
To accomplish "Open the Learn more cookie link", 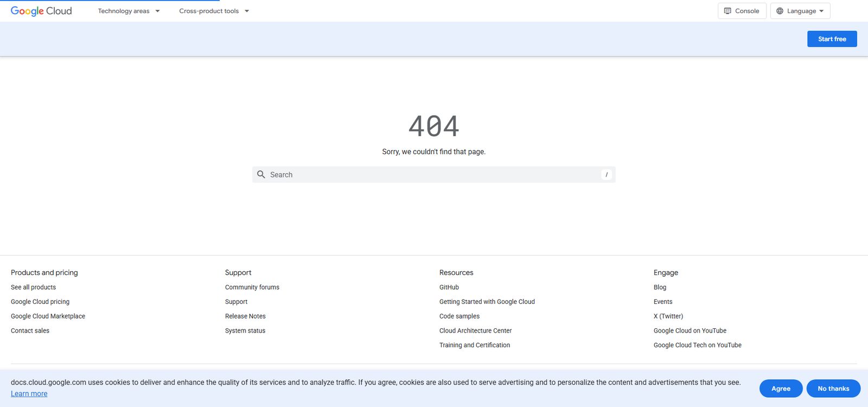I will coord(29,393).
